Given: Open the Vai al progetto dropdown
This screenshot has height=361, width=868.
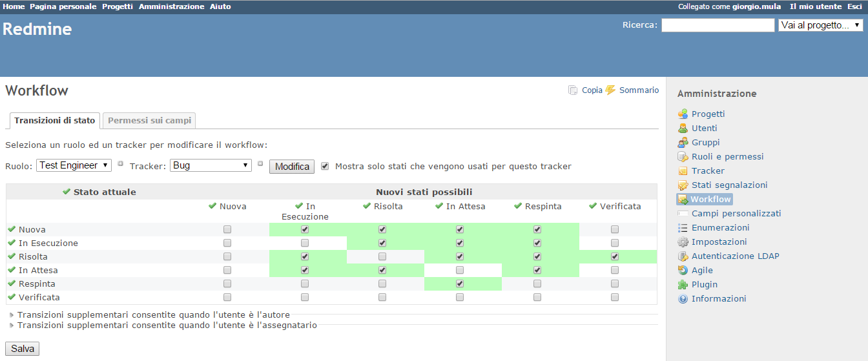Looking at the screenshot, I should pyautogui.click(x=821, y=25).
